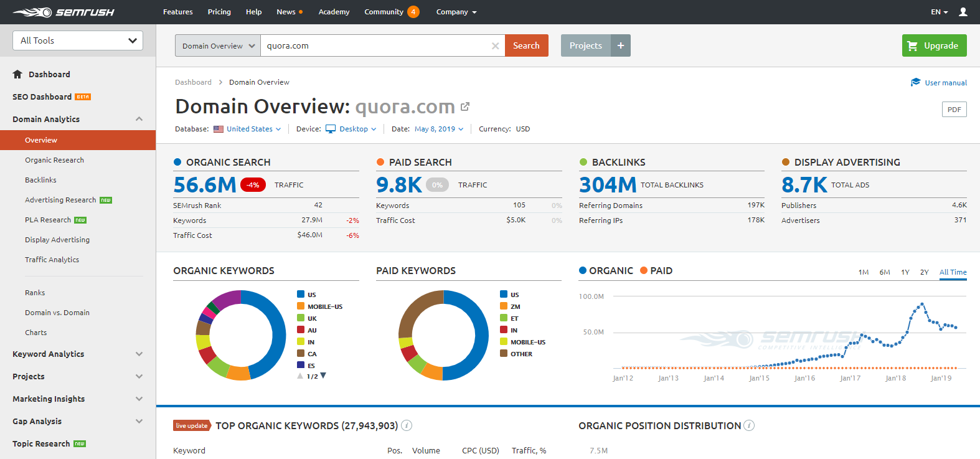The width and height of the screenshot is (980, 459).
Task: Toggle the PAID series in the chart legend
Action: pyautogui.click(x=656, y=270)
